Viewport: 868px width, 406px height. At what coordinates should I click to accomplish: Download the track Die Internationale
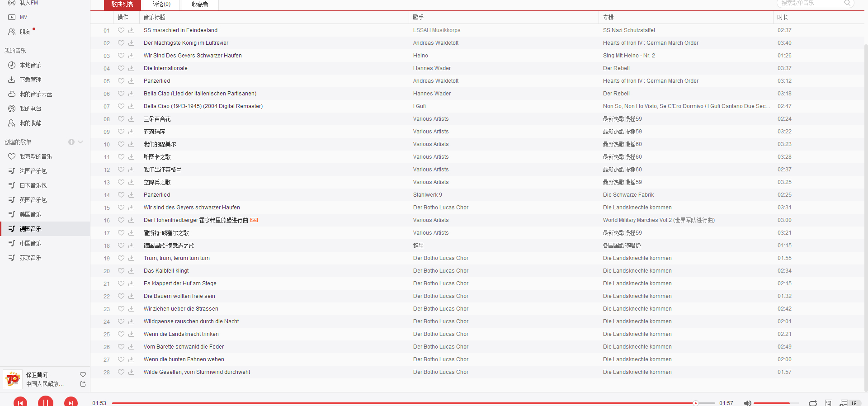coord(131,68)
